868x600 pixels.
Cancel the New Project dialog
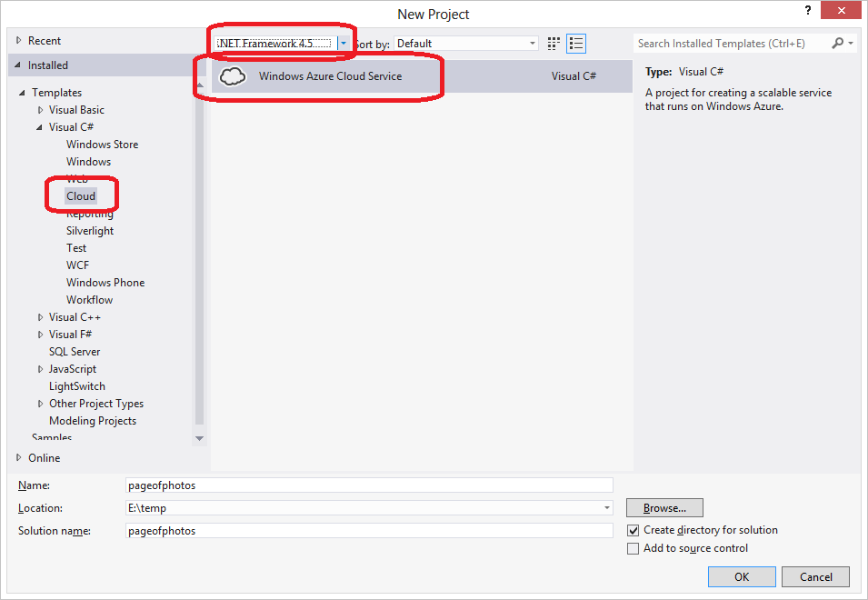point(815,576)
